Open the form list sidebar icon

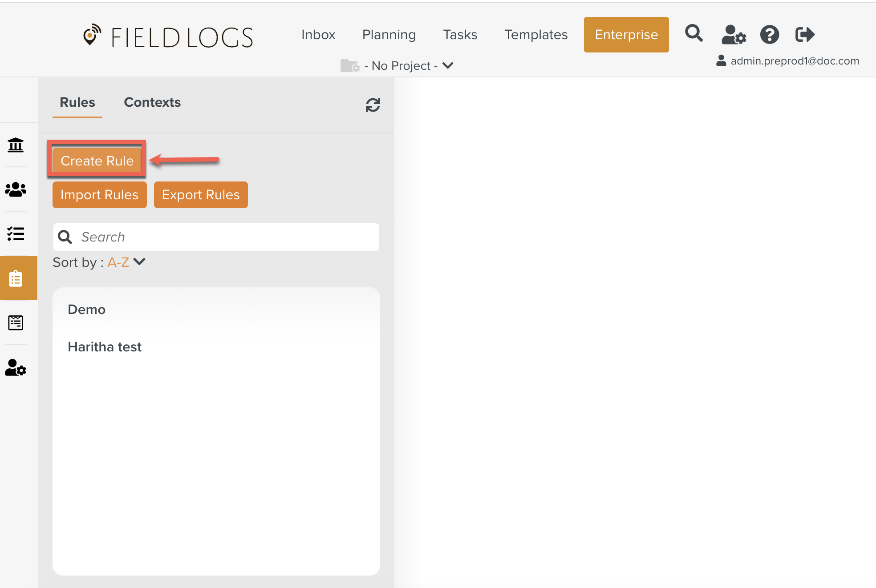click(x=16, y=323)
